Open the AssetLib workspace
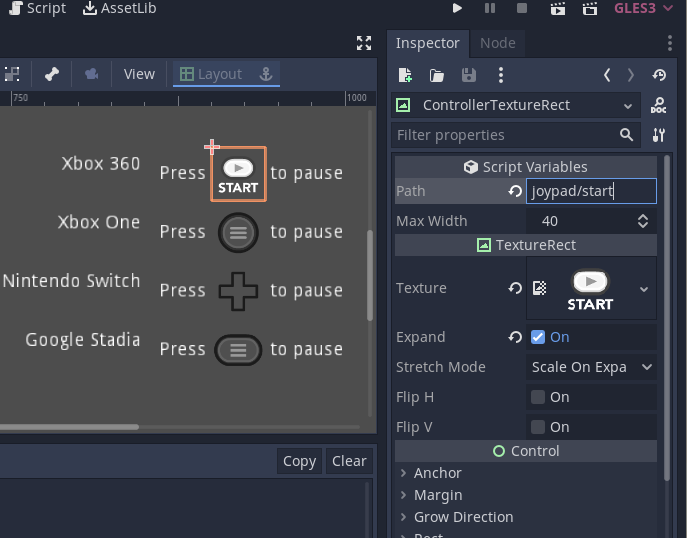 pos(120,8)
